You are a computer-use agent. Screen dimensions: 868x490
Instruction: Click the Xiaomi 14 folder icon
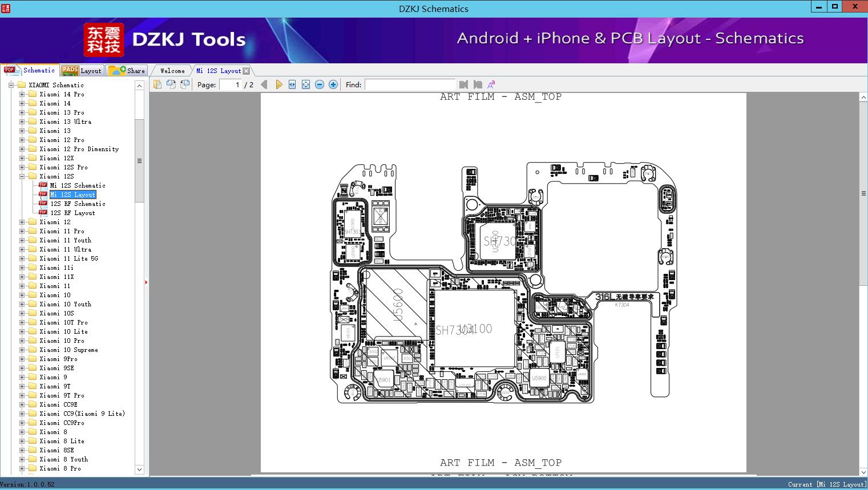33,103
